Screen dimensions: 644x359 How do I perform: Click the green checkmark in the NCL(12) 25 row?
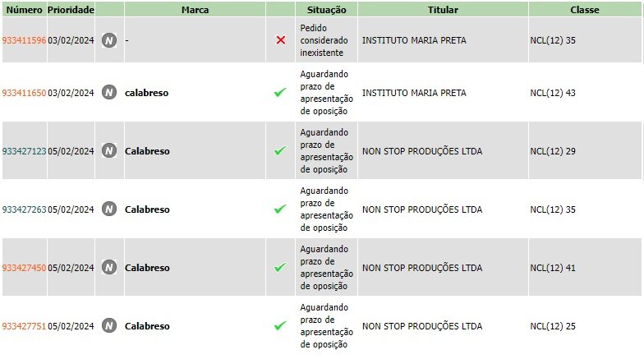point(280,325)
